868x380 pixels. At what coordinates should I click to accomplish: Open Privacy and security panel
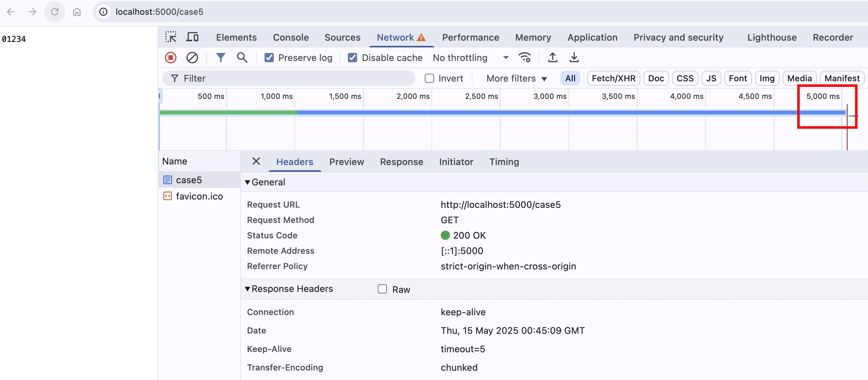tap(678, 37)
